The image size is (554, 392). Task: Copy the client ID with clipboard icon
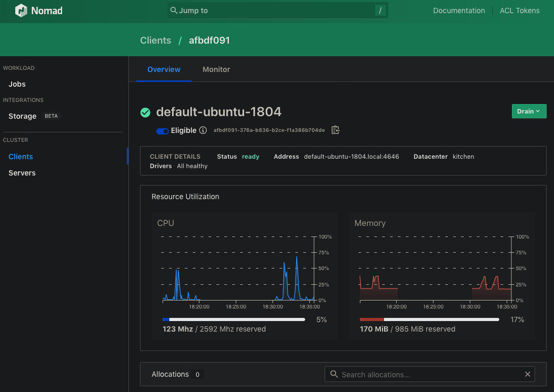(x=335, y=130)
